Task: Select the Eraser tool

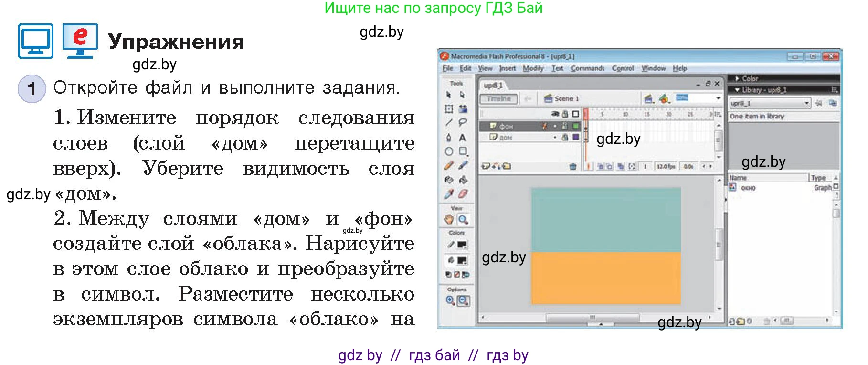Action: pos(463,194)
